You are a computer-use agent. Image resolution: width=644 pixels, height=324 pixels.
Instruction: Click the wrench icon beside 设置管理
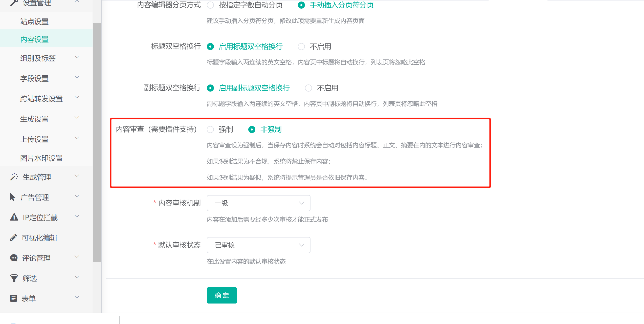[14, 3]
